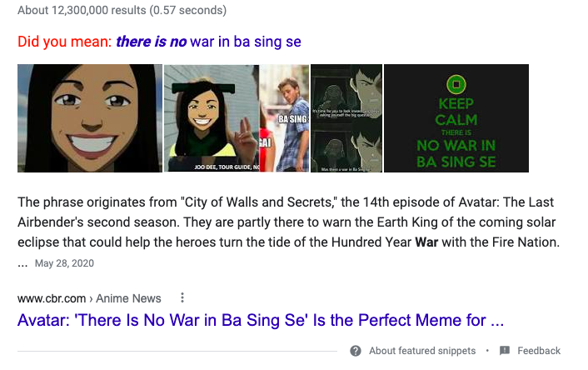
Task: Select the Anime News breadcrumb
Action: (135, 297)
